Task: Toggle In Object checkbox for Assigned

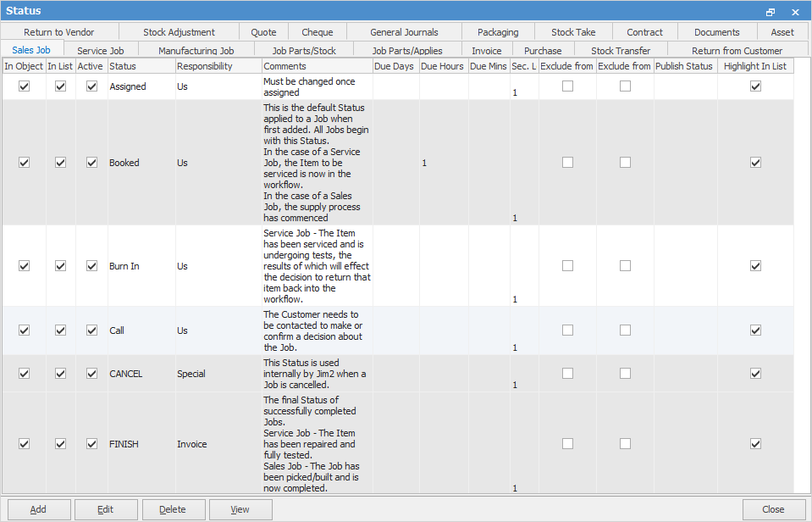Action: click(x=24, y=86)
